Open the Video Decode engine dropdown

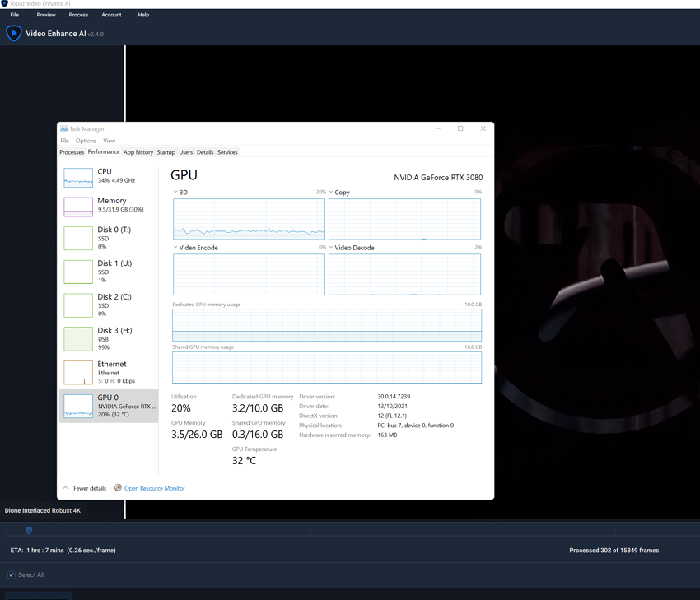click(x=331, y=247)
